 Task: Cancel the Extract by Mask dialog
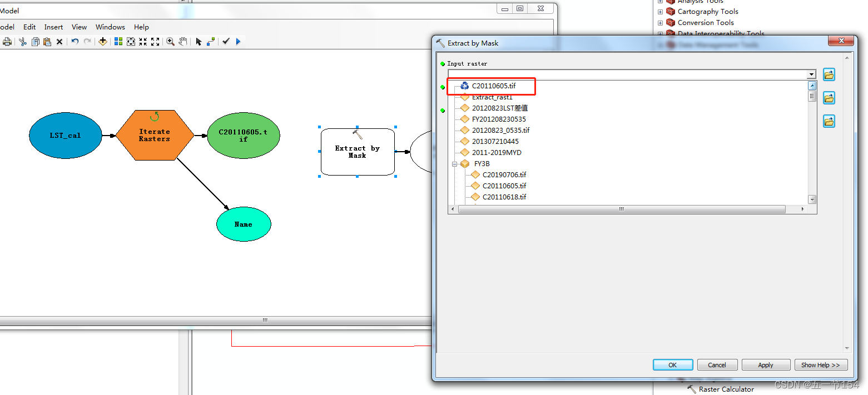click(x=717, y=365)
